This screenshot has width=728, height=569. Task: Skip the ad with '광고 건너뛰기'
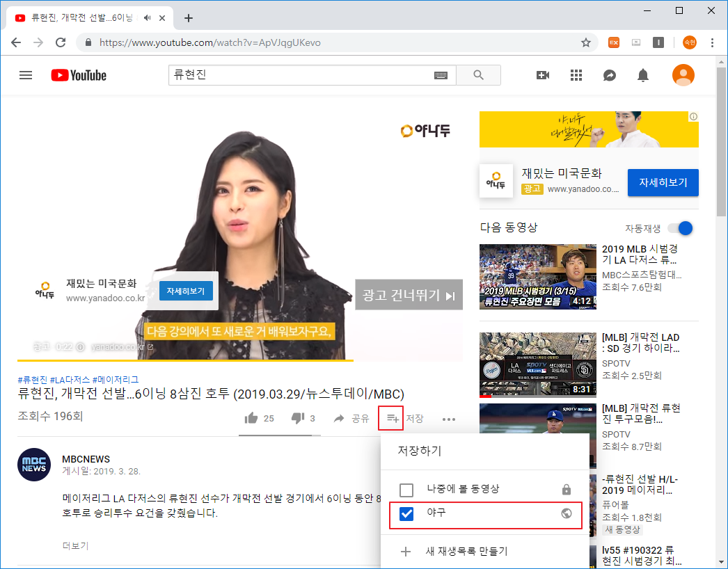tap(409, 295)
